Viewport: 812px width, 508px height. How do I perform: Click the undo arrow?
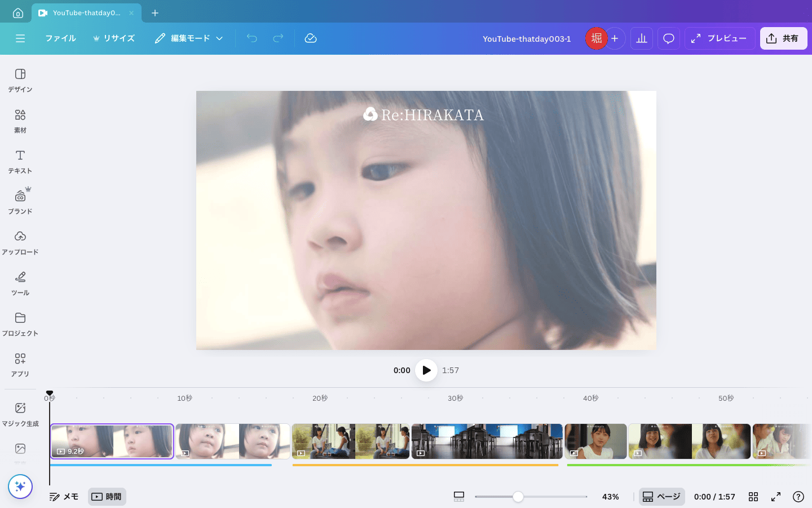point(251,38)
